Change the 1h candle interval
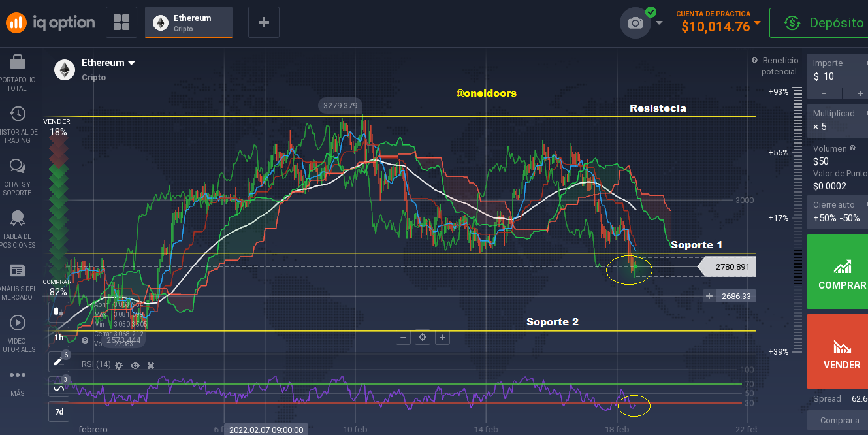 coord(59,337)
